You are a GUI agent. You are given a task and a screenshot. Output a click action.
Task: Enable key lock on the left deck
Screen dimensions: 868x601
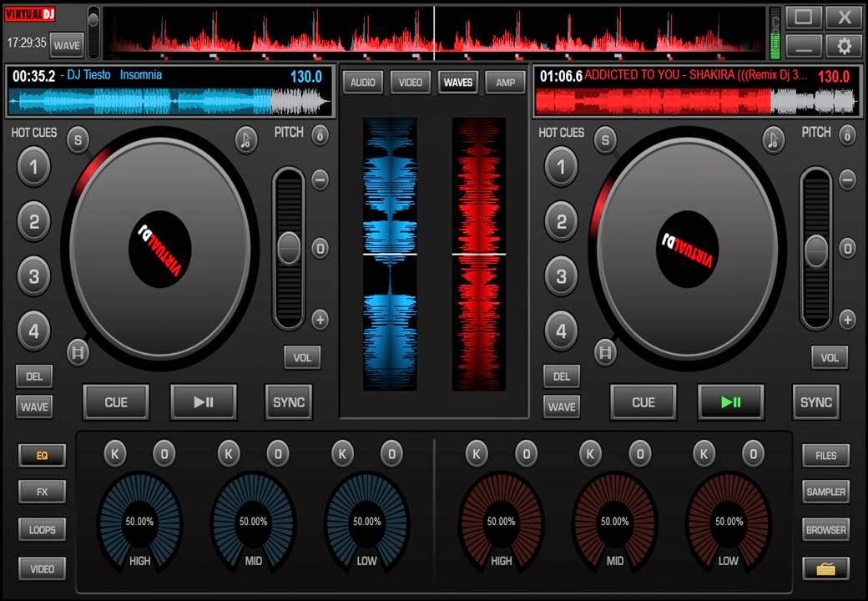[246, 140]
